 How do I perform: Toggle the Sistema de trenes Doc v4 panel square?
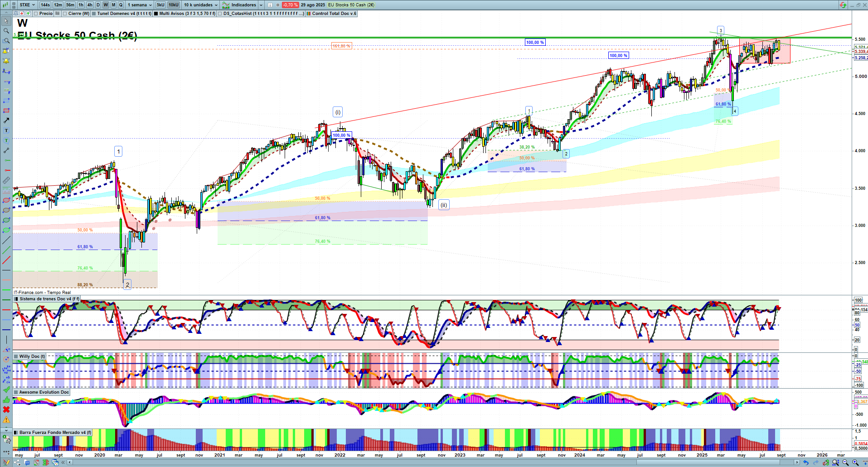pos(16,299)
